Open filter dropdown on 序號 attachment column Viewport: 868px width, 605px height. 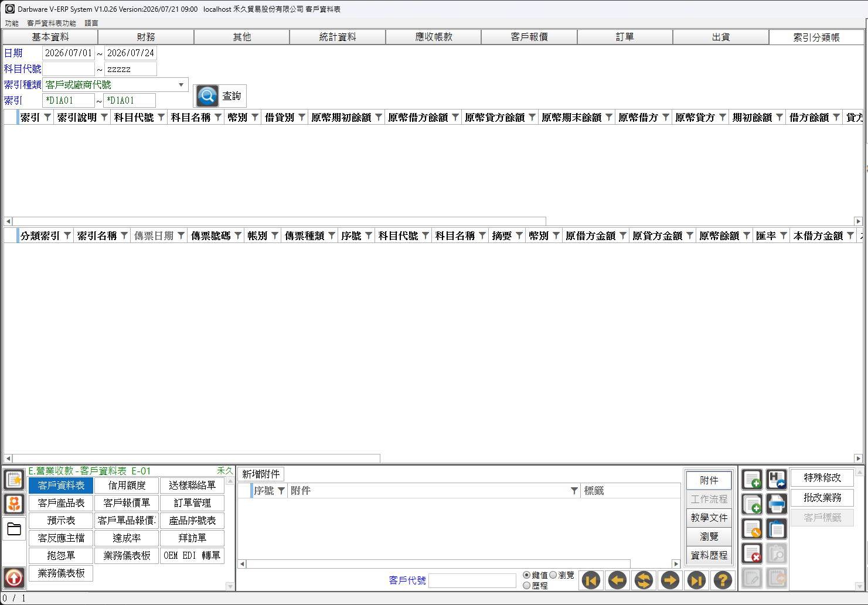pyautogui.click(x=281, y=491)
